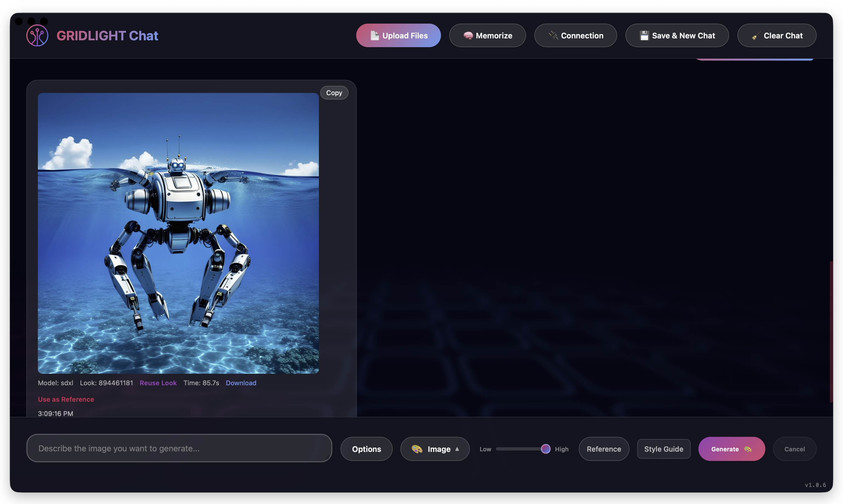Open the Connection settings

[x=575, y=35]
